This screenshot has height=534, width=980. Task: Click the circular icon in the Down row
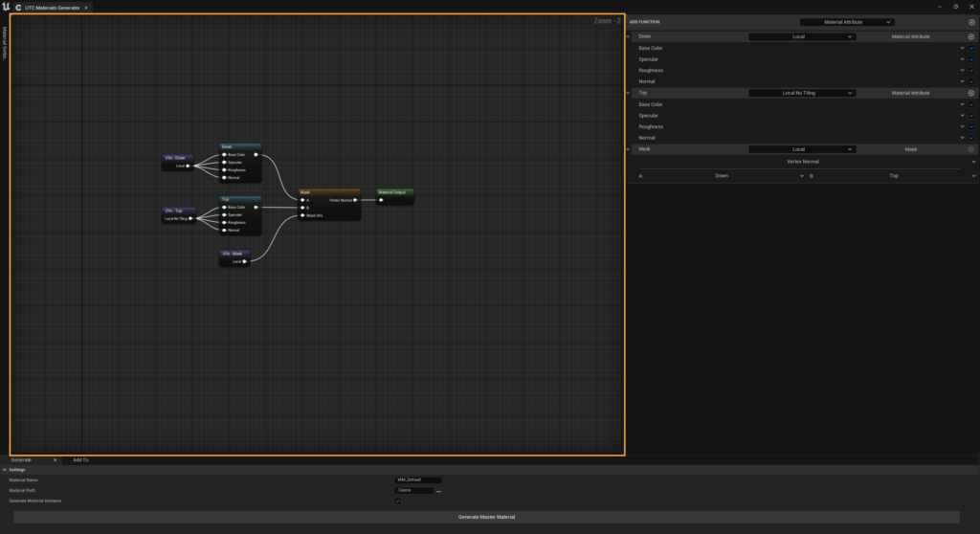point(971,36)
